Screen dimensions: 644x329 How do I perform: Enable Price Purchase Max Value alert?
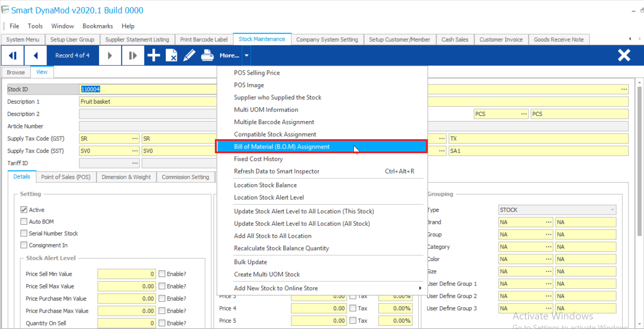pos(162,311)
